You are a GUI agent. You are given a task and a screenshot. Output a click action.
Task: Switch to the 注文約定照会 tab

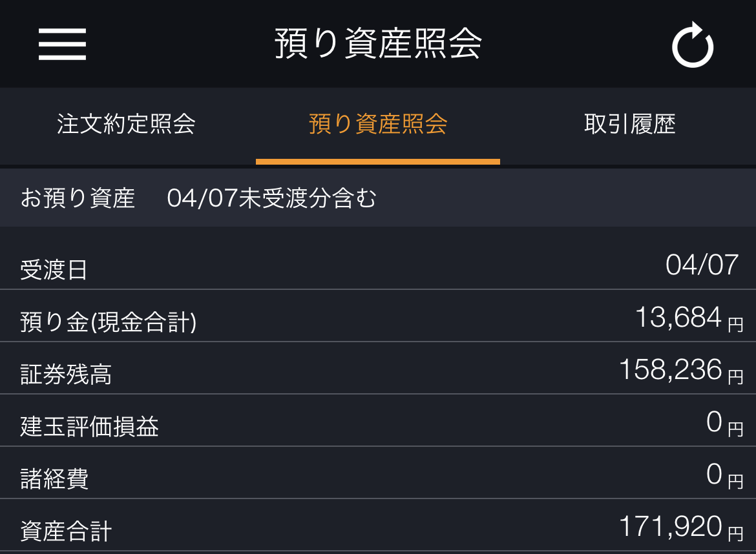(x=126, y=124)
